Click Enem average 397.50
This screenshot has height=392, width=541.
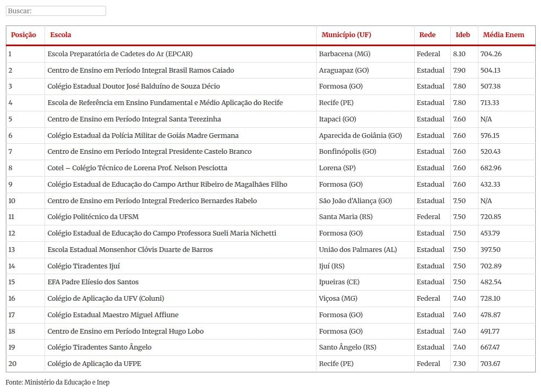click(490, 249)
